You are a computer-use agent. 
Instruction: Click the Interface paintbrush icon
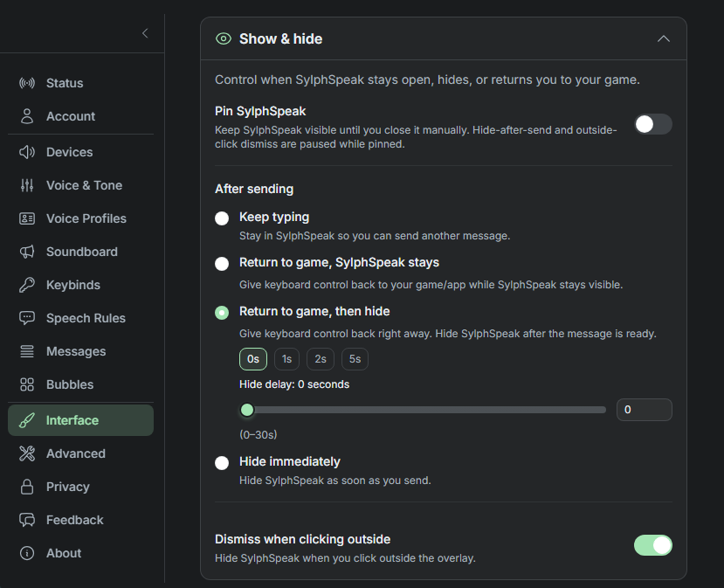point(27,420)
